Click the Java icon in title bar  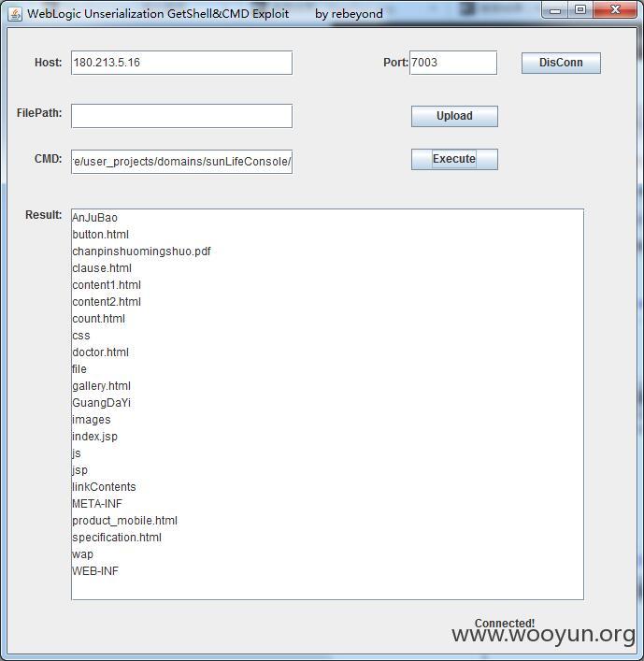point(15,14)
